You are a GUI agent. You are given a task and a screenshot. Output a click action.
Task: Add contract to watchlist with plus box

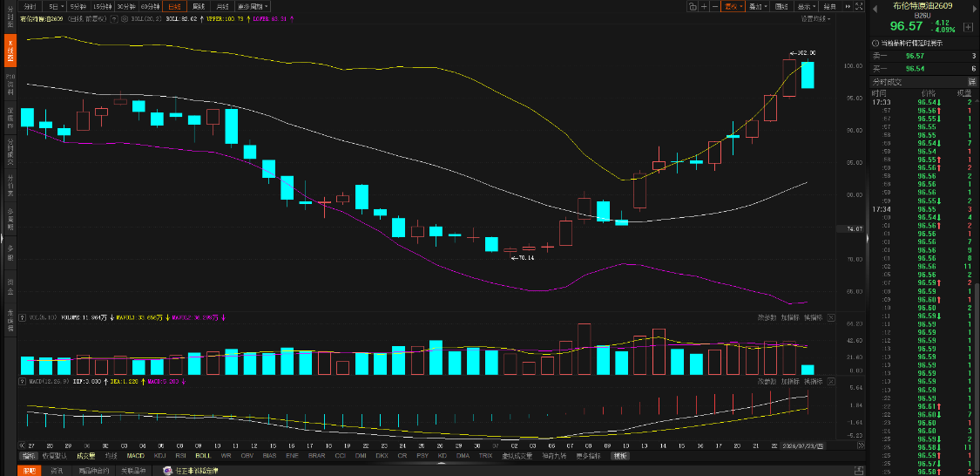coord(968,27)
